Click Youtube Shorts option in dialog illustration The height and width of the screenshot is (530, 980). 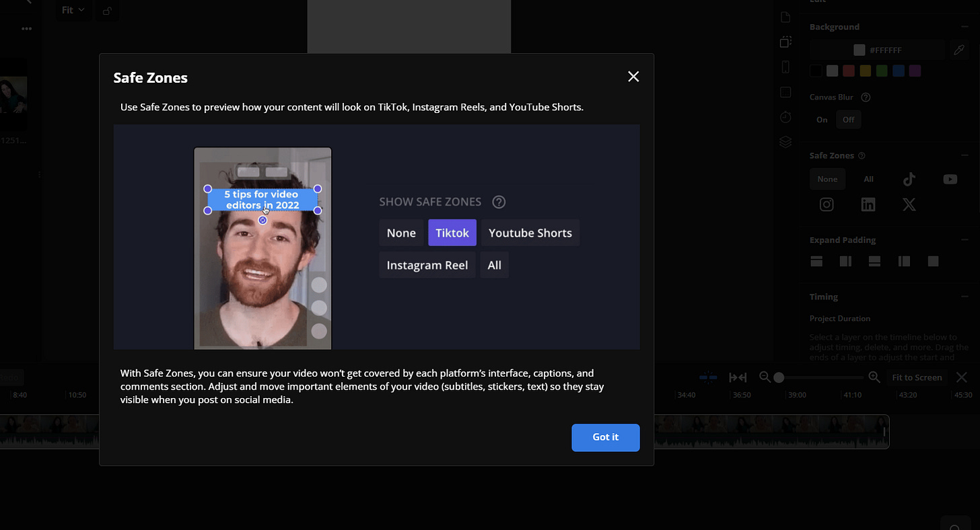click(x=530, y=233)
